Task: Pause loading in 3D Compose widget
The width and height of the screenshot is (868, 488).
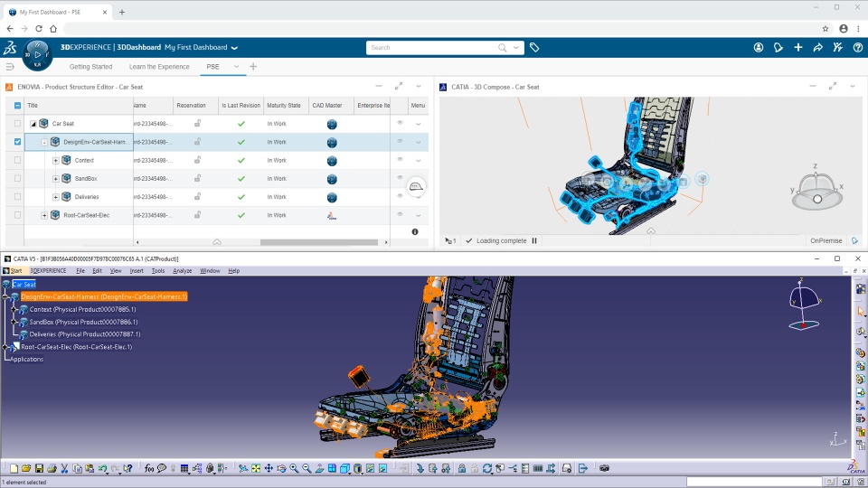Action: [x=534, y=240]
